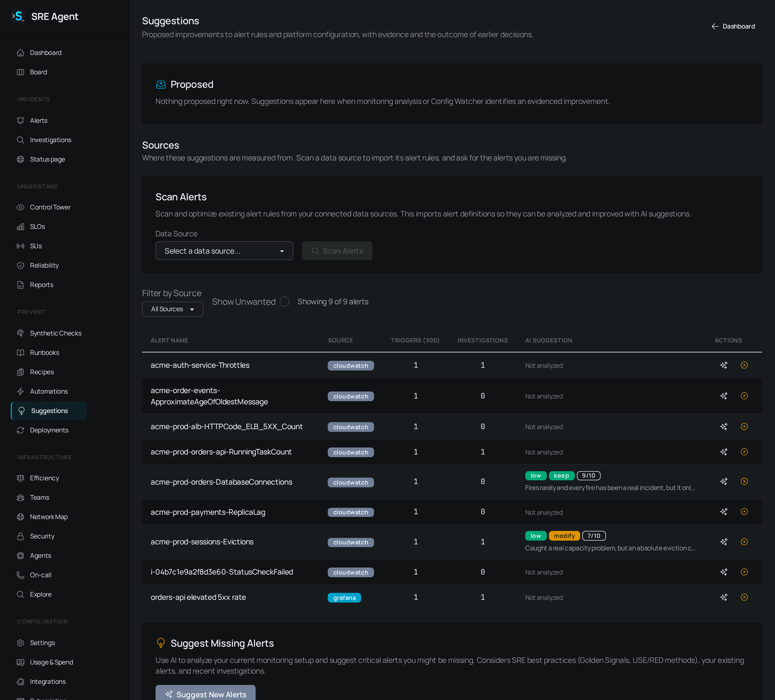Screen dimensions: 775x700
Task: Open Automations lightning bolt icon
Action: pos(20,391)
